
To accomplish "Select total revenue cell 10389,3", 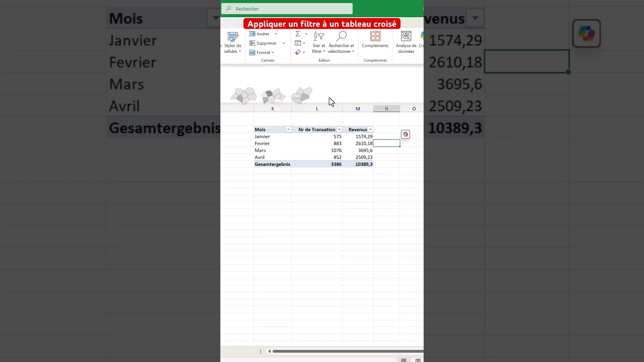I will 358,164.
